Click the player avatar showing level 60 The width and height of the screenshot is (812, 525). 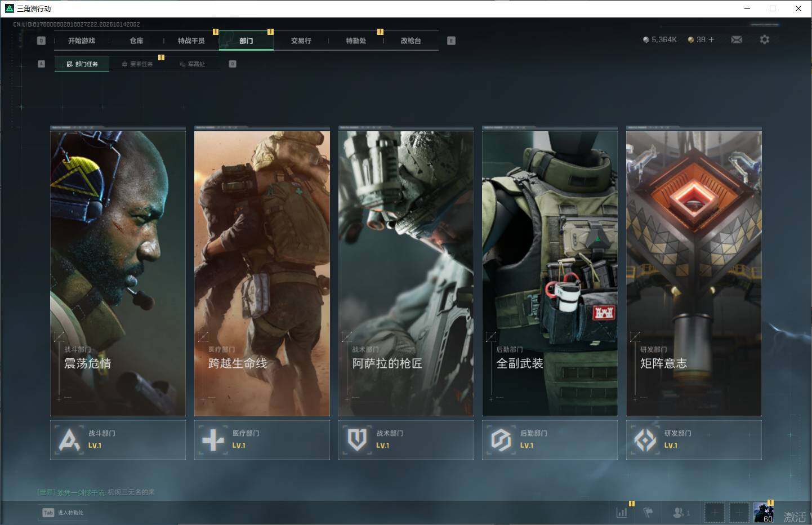[x=764, y=513]
